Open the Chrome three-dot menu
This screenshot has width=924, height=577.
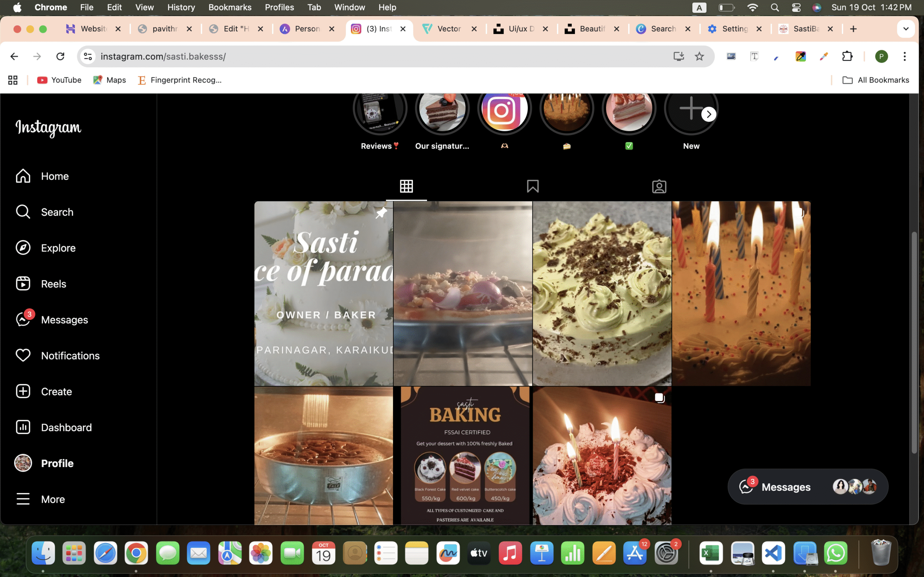point(905,57)
